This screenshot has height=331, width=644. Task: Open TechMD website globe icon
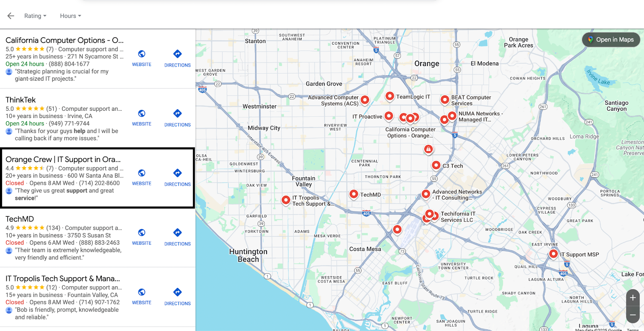(142, 233)
